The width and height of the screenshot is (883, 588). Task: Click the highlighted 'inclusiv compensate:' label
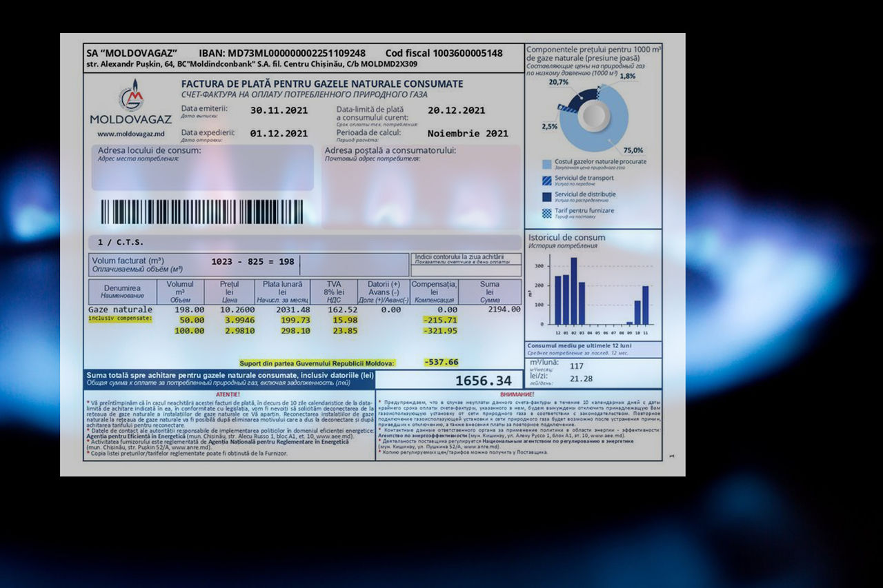click(120, 319)
